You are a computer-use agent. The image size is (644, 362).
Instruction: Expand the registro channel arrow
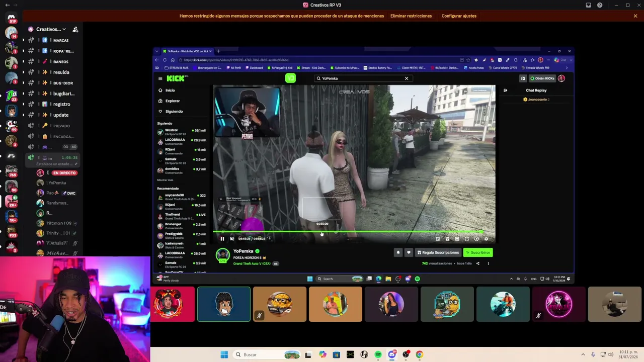coord(23,104)
